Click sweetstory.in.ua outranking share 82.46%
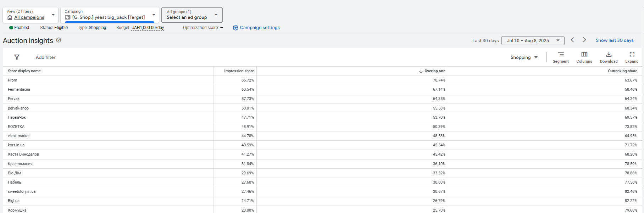The height and width of the screenshot is (213, 644). click(631, 192)
